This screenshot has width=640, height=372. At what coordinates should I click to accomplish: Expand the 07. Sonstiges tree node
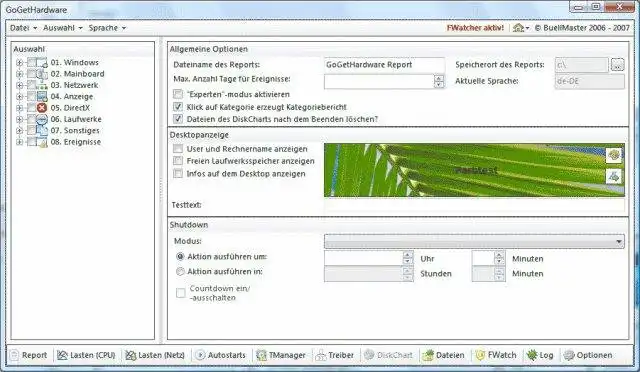(19, 131)
